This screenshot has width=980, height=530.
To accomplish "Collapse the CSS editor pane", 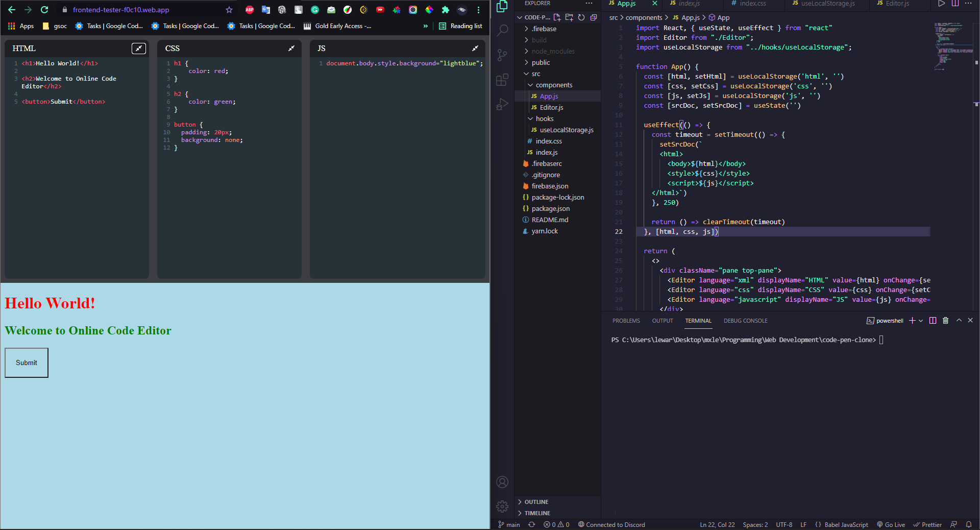I will pos(291,49).
